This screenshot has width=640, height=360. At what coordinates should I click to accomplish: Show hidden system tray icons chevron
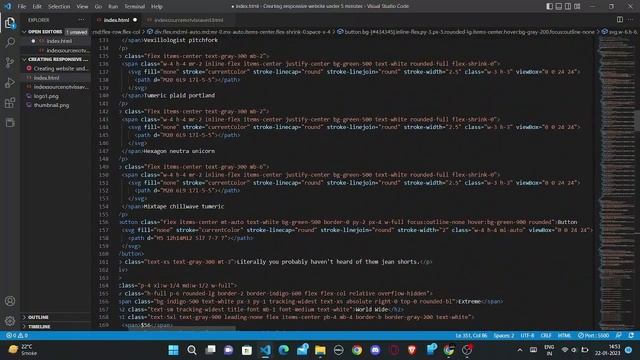pyautogui.click(x=520, y=350)
